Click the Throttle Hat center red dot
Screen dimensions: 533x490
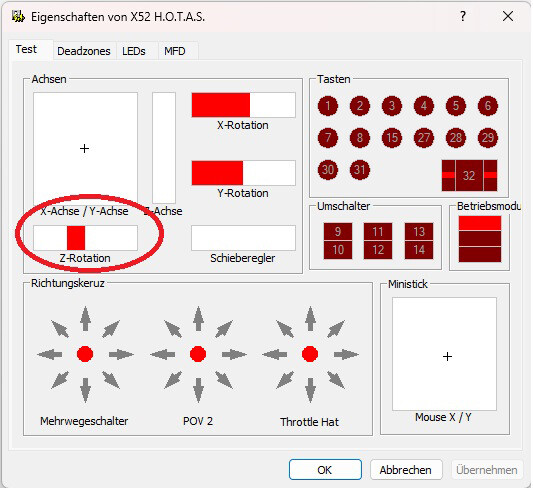pos(310,354)
